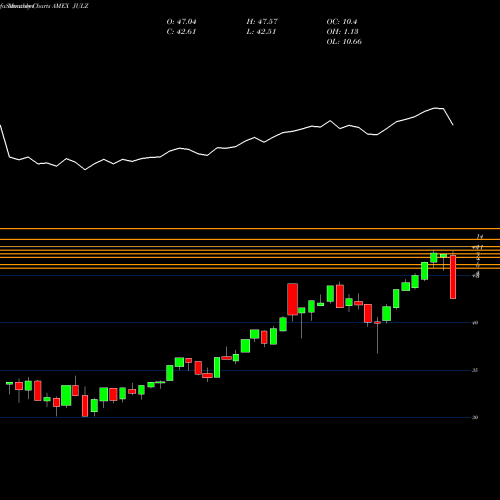Select the 'L: 42.51' low value

(261, 32)
